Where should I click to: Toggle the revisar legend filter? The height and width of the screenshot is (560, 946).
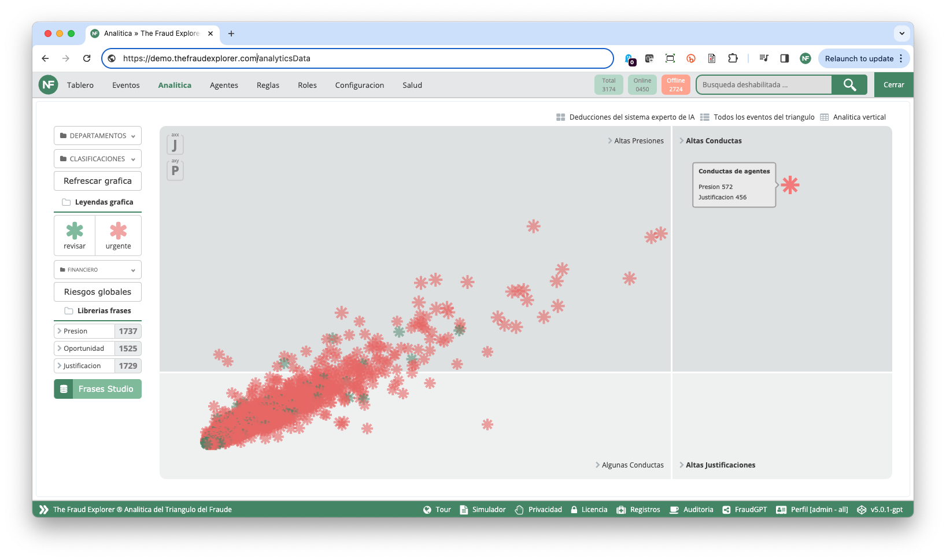click(75, 235)
